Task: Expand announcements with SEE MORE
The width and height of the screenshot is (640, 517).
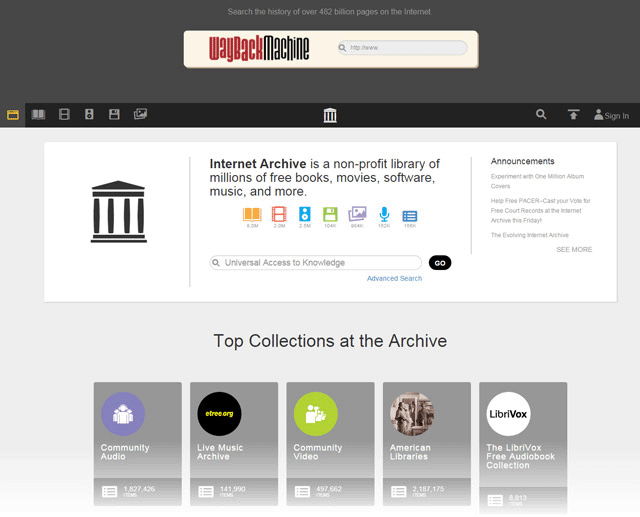Action: coord(574,249)
